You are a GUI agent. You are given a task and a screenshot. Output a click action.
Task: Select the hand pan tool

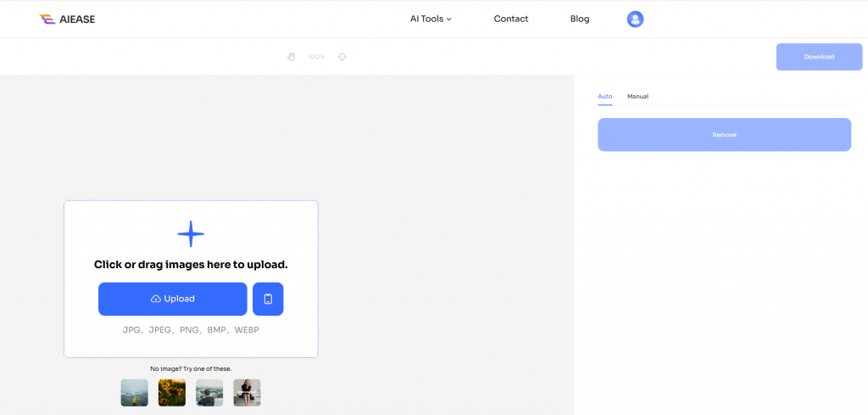tap(291, 57)
